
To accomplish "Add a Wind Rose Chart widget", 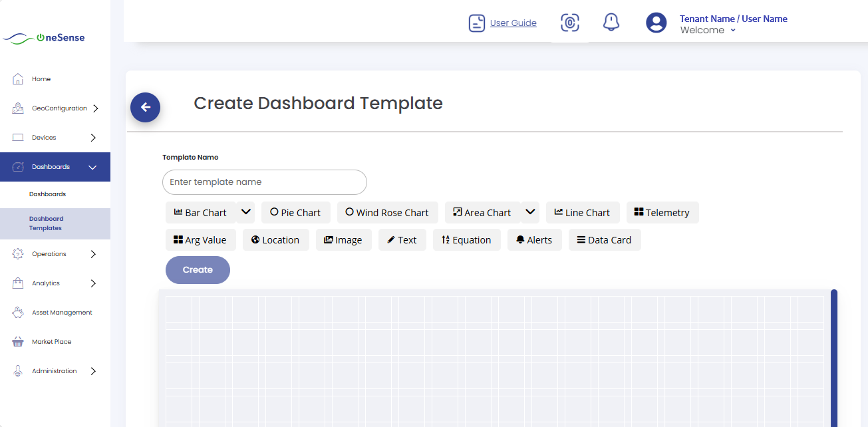I will (x=387, y=212).
